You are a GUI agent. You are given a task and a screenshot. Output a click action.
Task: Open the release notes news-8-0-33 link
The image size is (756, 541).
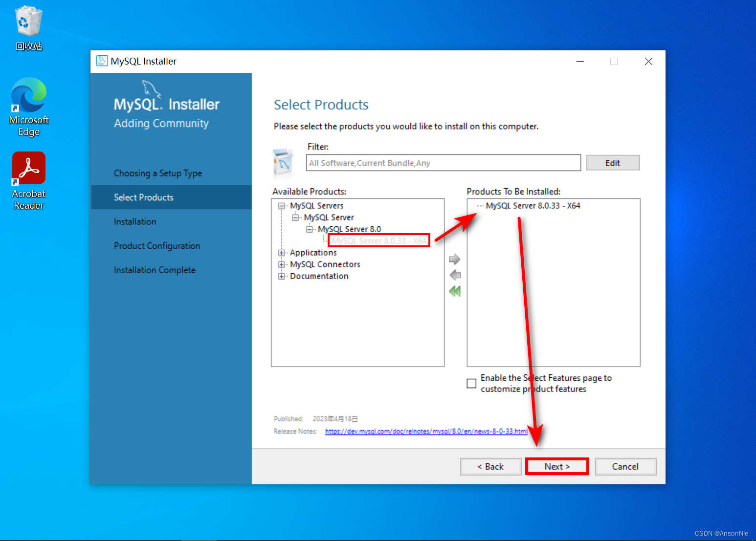[x=426, y=431]
